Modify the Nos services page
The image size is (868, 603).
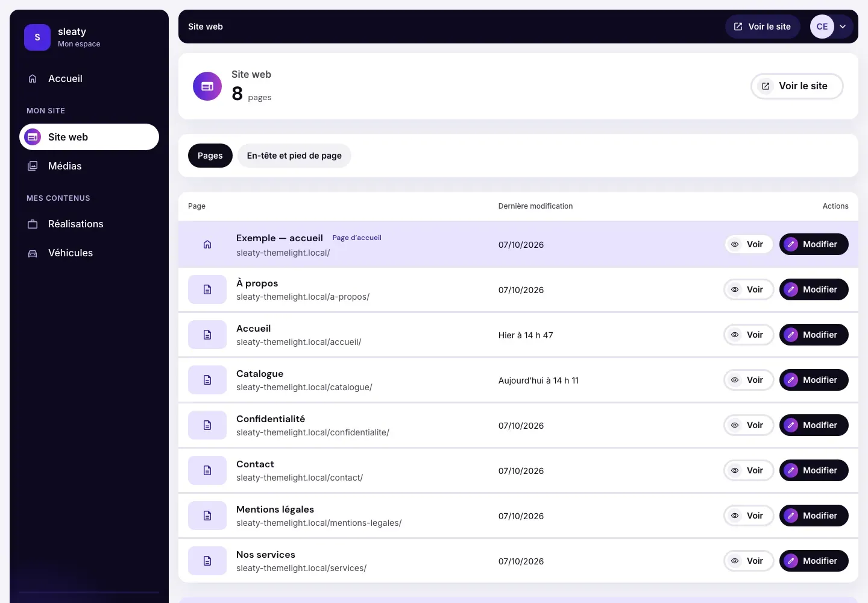coord(814,561)
